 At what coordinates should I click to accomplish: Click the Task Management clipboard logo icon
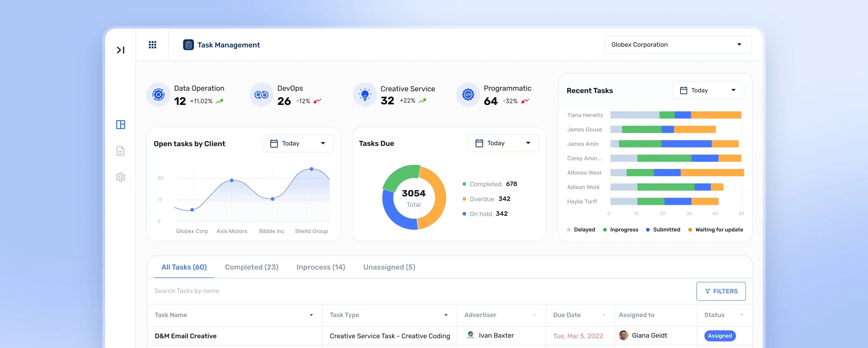188,45
